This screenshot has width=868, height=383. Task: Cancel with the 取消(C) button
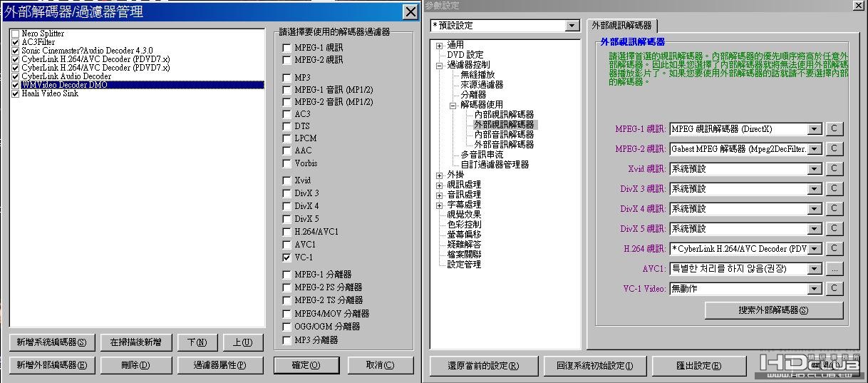(x=380, y=365)
